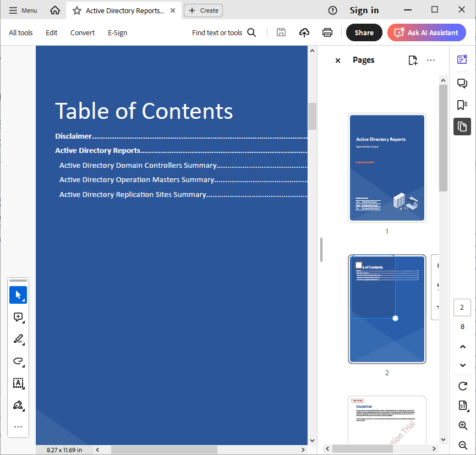The image size is (476, 455).
Task: Click the document scroll down arrow
Action: pos(312,441)
